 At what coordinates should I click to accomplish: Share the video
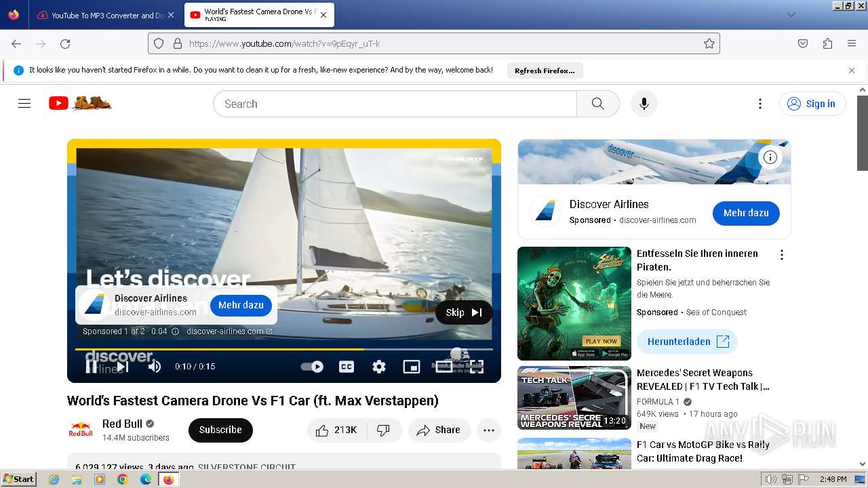click(439, 430)
